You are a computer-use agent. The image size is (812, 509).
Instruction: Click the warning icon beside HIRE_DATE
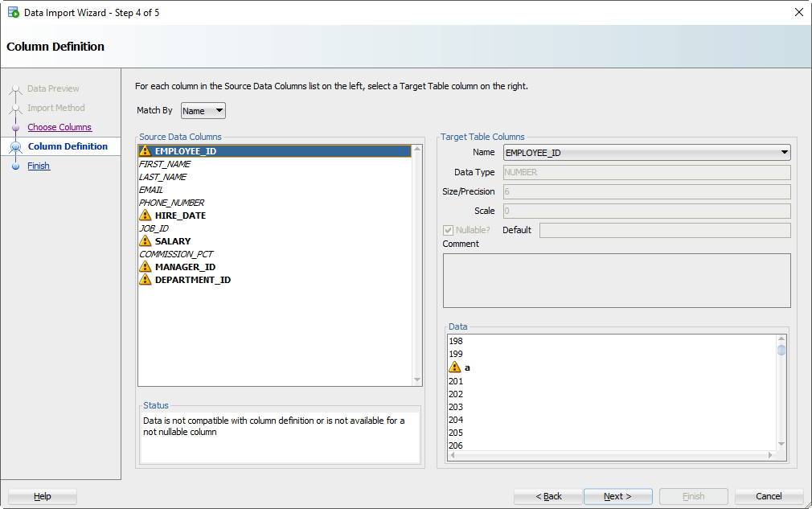(146, 215)
